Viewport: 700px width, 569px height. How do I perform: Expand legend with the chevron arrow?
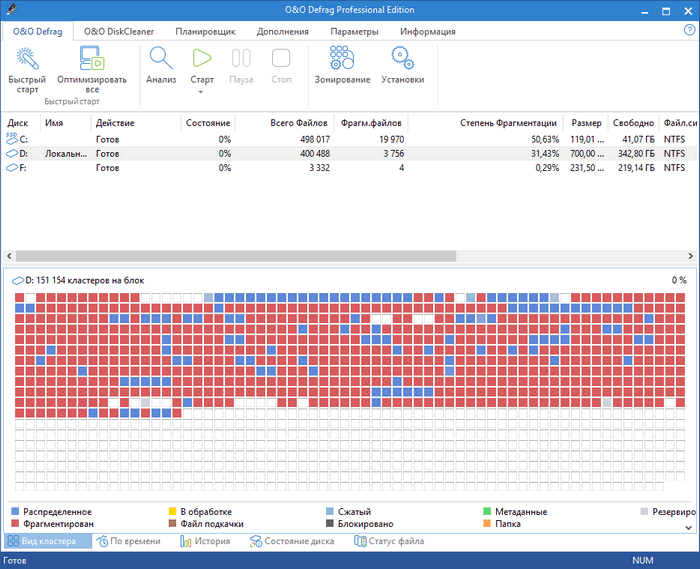(x=688, y=527)
